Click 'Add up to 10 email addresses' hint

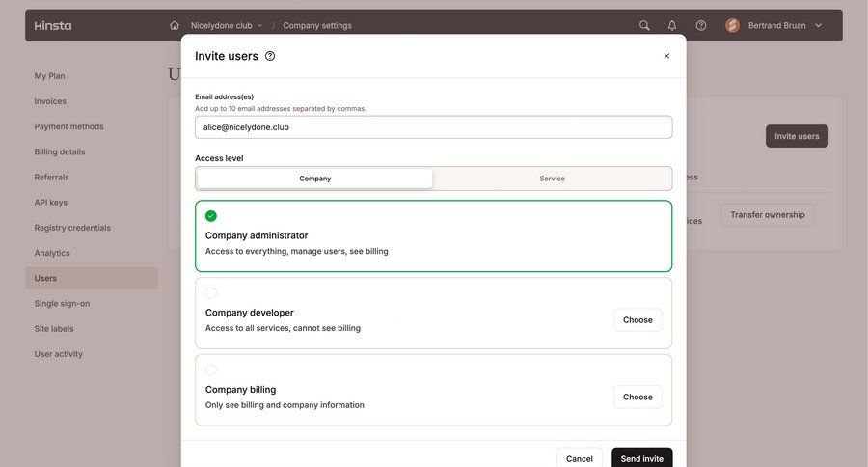coord(281,109)
